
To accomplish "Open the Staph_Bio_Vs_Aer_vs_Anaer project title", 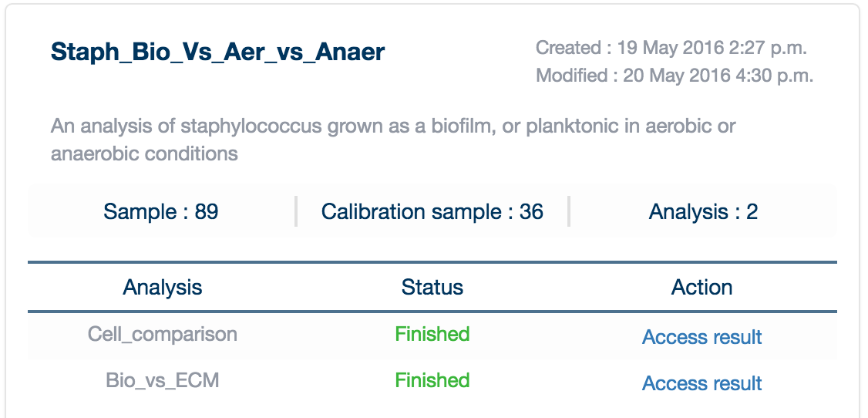I will click(217, 52).
